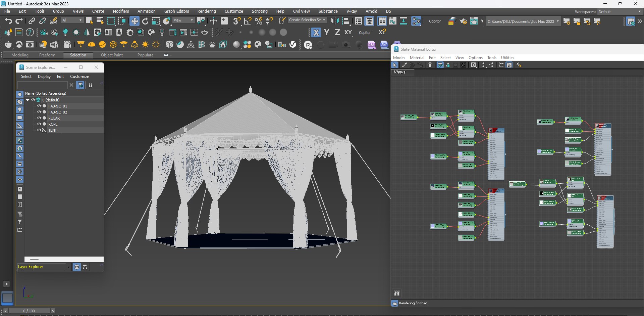Collapse the 0 (default) layer tree
Image resolution: width=644 pixels, height=316 pixels.
pyautogui.click(x=28, y=100)
